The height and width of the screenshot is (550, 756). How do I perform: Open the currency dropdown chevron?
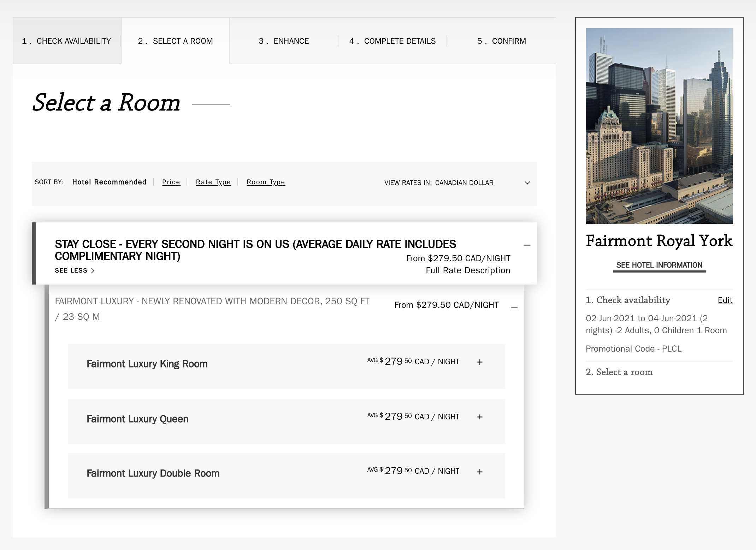[527, 183]
